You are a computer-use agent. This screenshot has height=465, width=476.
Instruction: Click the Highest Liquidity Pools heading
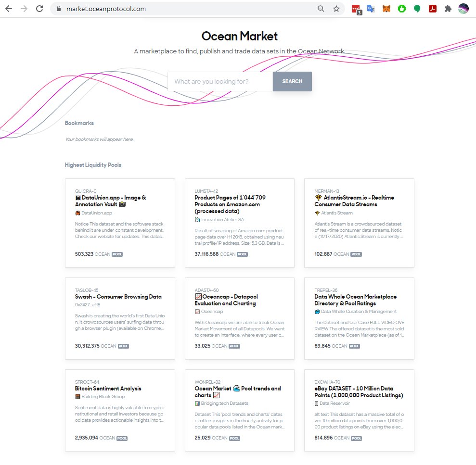coord(93,165)
